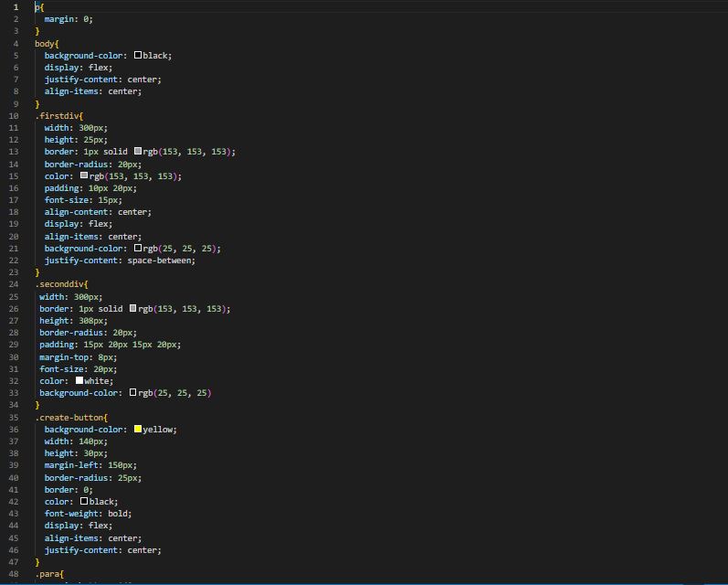Click the 'space-between' value
The width and height of the screenshot is (728, 585).
(159, 261)
